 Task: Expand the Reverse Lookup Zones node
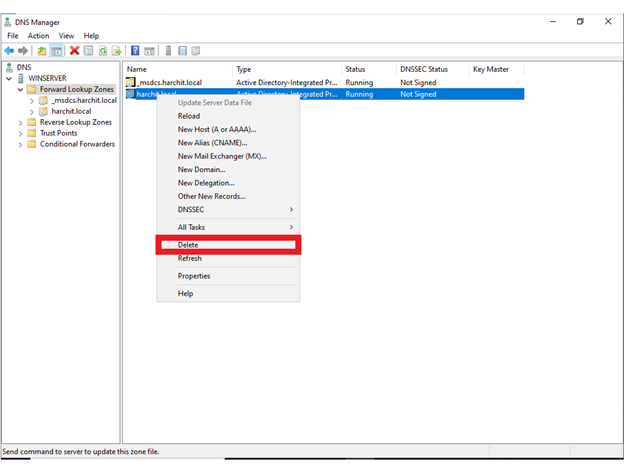[20, 122]
